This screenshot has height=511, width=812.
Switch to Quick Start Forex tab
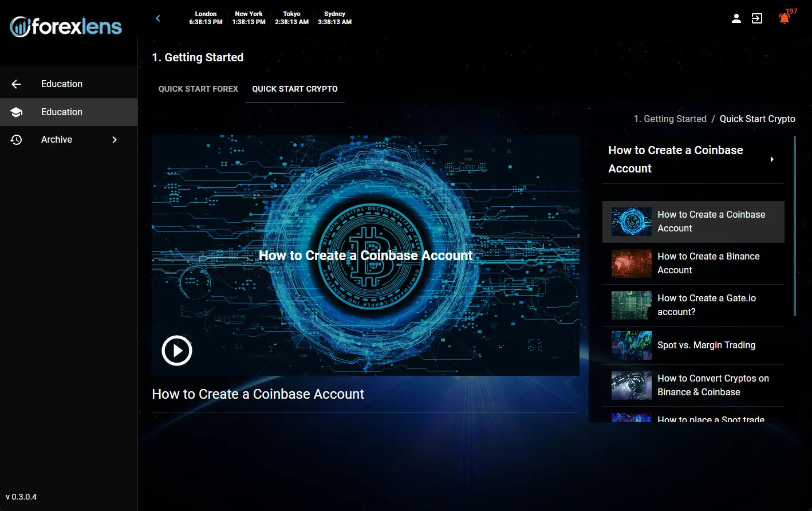(198, 89)
